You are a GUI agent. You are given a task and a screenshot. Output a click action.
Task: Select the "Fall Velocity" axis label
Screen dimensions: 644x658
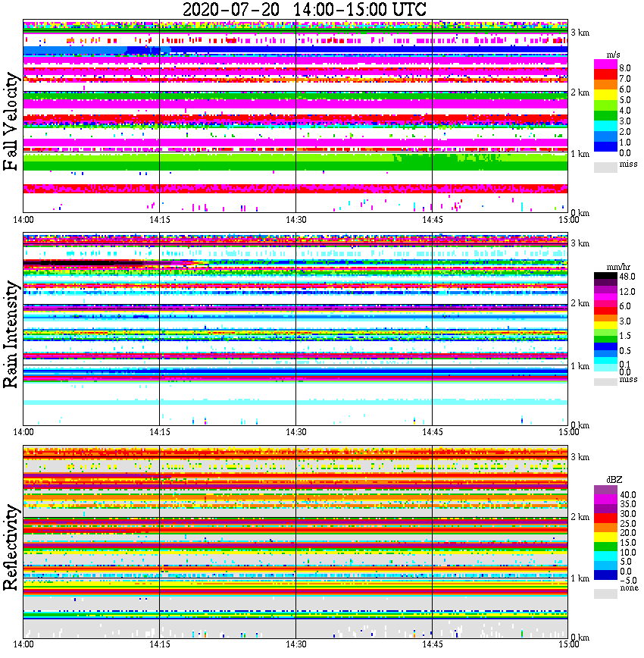click(x=11, y=121)
